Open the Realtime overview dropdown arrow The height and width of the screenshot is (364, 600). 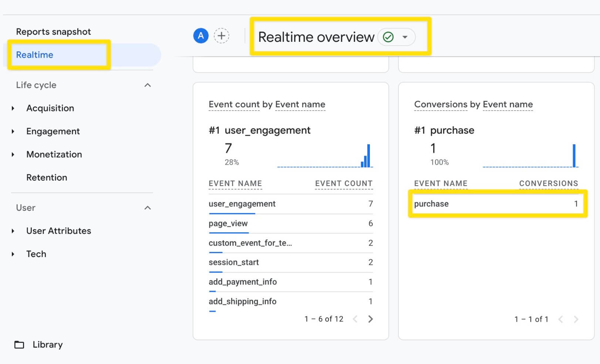[x=405, y=37]
